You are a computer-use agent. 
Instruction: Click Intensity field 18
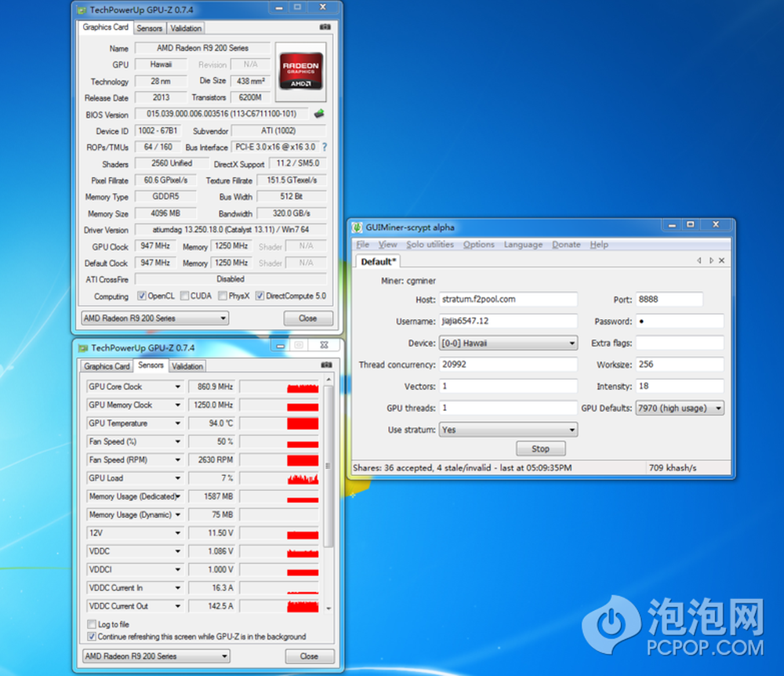[x=680, y=386]
